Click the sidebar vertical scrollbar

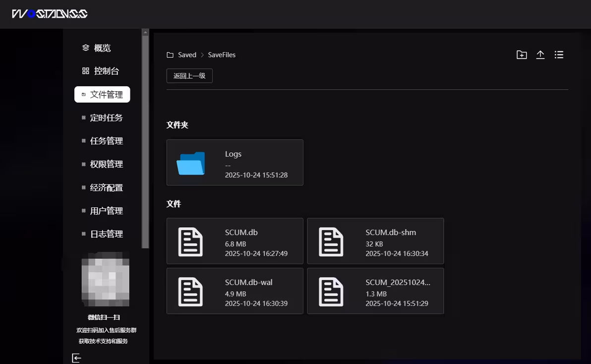(x=145, y=139)
